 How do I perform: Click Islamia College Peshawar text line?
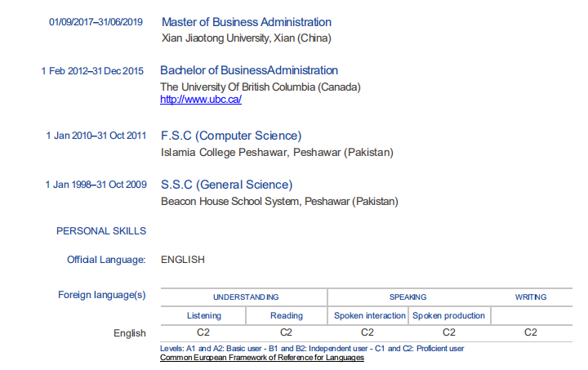[277, 152]
